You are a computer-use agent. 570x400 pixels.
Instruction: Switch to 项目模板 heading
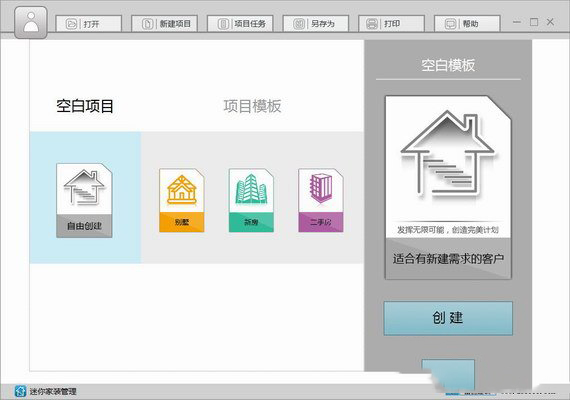(252, 106)
